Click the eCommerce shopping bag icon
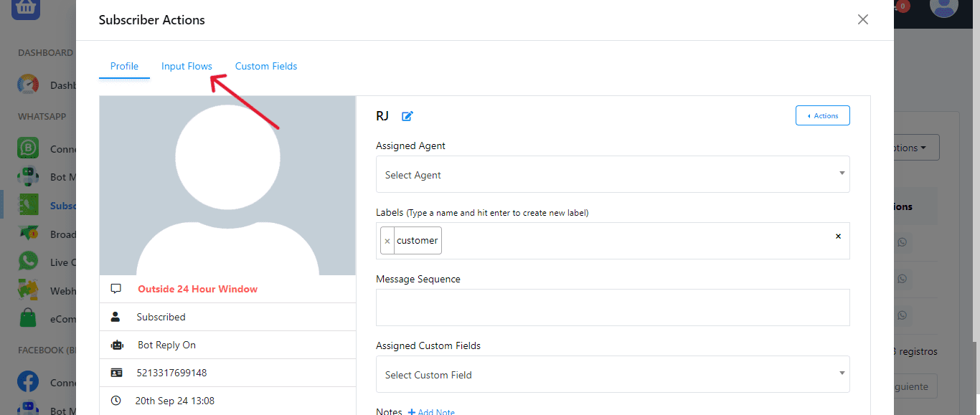Viewport: 980px width, 415px height. pyautogui.click(x=28, y=318)
